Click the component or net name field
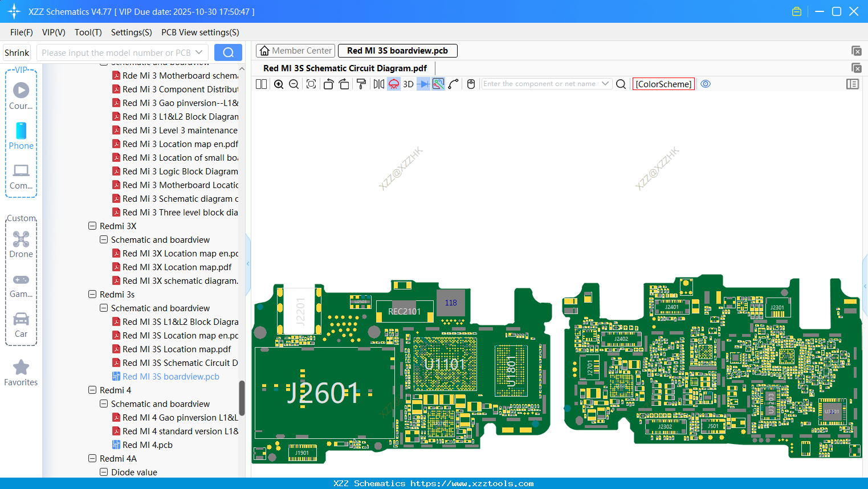 [540, 84]
